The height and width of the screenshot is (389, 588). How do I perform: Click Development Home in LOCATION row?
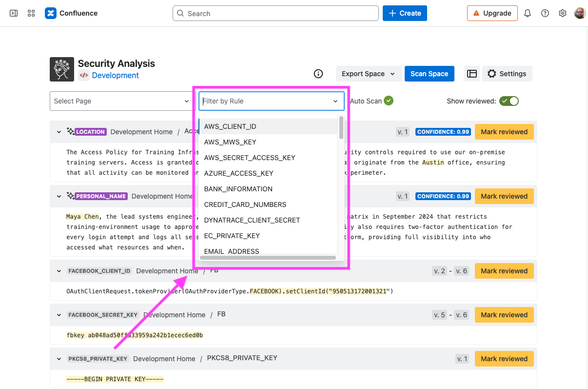[141, 132]
